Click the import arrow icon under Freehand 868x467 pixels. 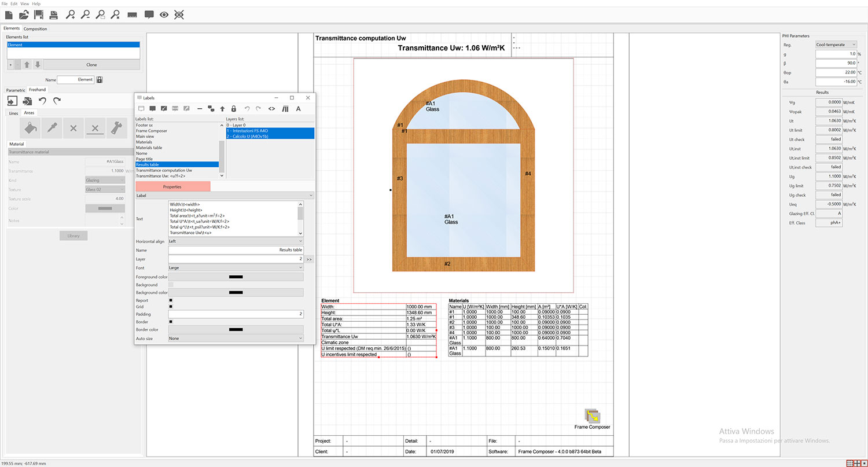[x=13, y=101]
